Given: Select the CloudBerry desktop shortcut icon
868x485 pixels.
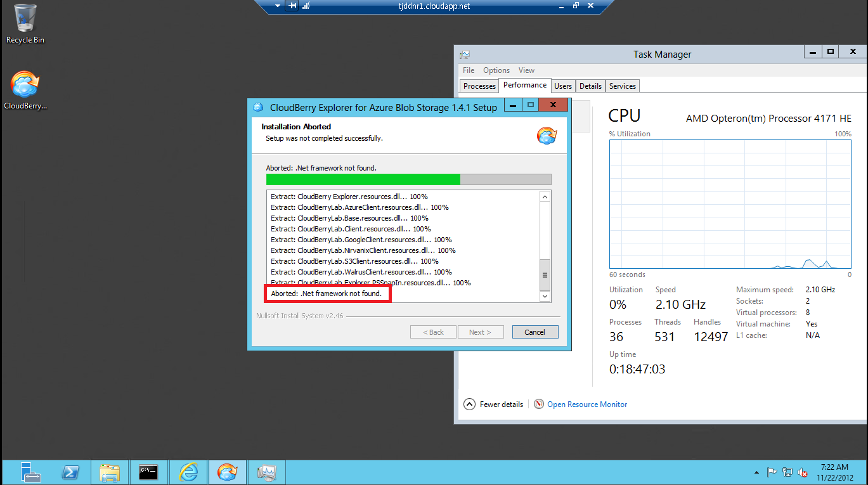Looking at the screenshot, I should click(25, 90).
